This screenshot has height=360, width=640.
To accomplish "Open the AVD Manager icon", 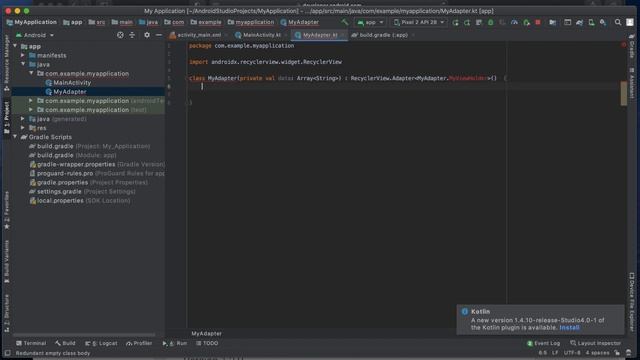I will (591, 22).
